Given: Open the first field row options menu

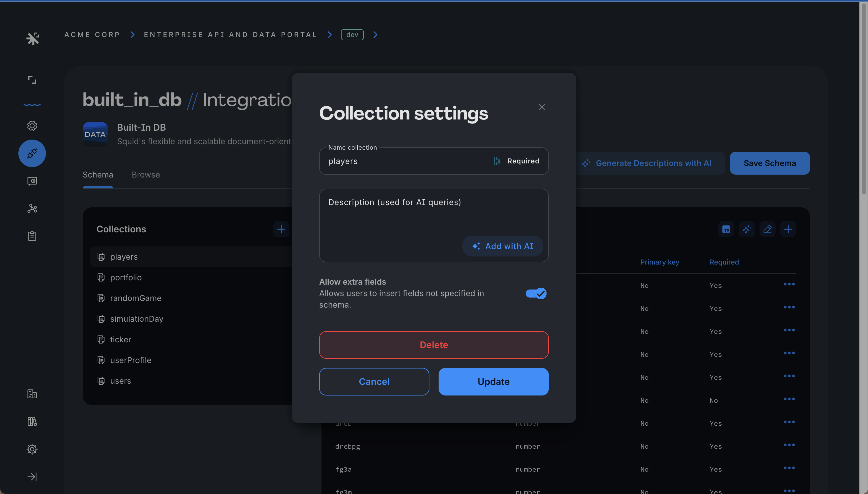Looking at the screenshot, I should (789, 284).
